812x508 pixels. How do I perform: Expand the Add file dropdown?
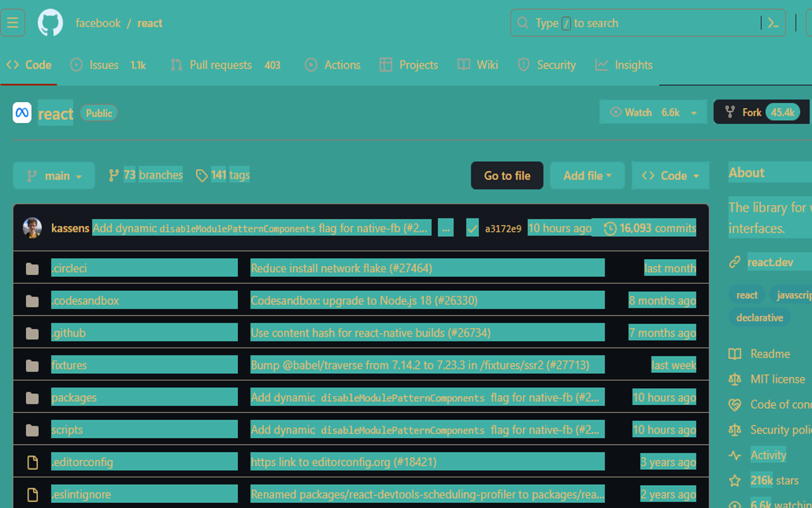[587, 175]
